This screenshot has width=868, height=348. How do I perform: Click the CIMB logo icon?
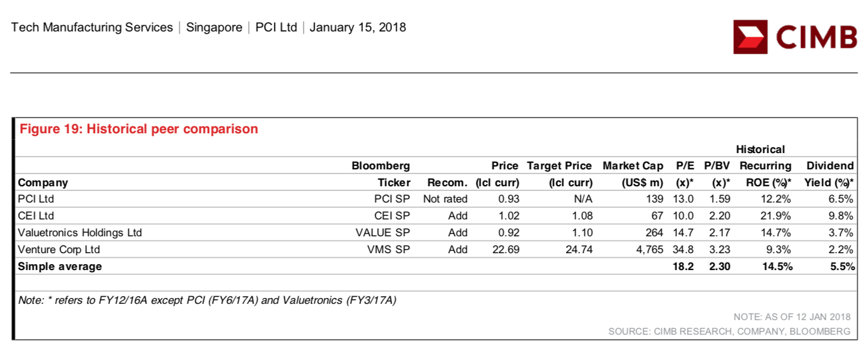(x=750, y=37)
